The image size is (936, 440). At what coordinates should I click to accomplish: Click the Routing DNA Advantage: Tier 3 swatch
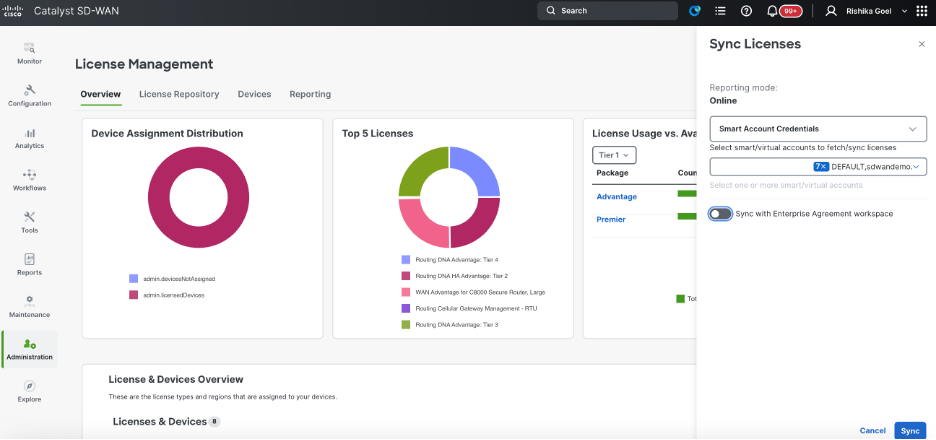(406, 325)
